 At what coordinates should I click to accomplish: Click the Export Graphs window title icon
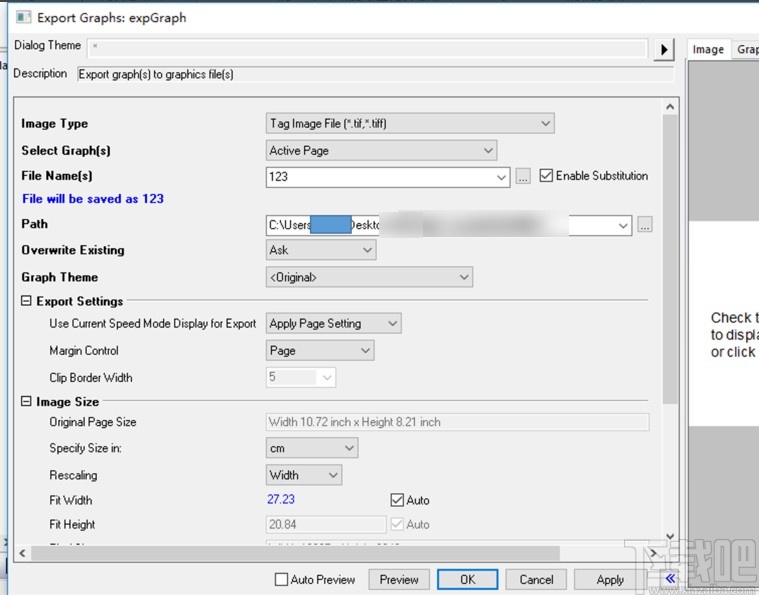(23, 17)
